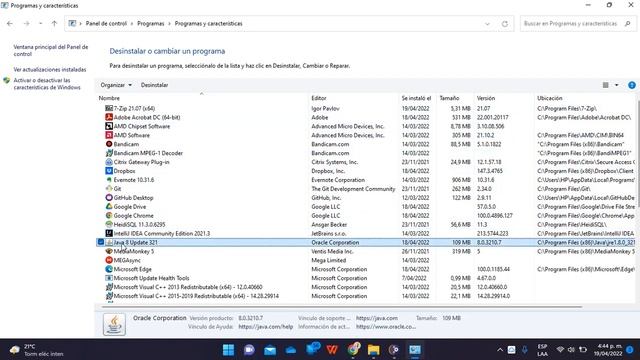Open the https://java.com/help link

(x=266, y=327)
